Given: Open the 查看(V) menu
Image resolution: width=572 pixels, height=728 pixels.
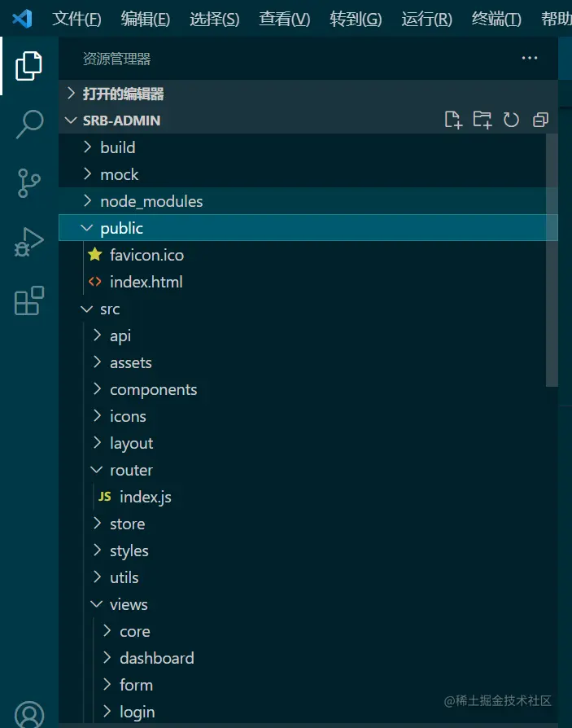Looking at the screenshot, I should coord(285,19).
